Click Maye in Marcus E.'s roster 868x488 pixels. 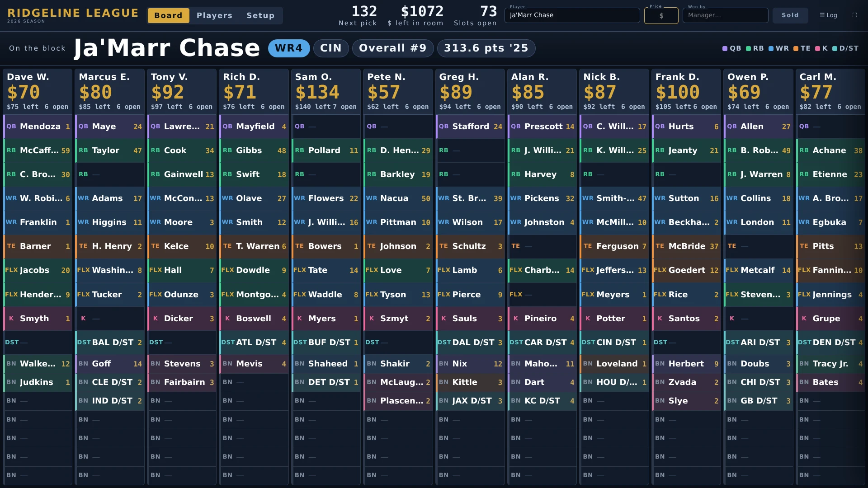click(110, 127)
